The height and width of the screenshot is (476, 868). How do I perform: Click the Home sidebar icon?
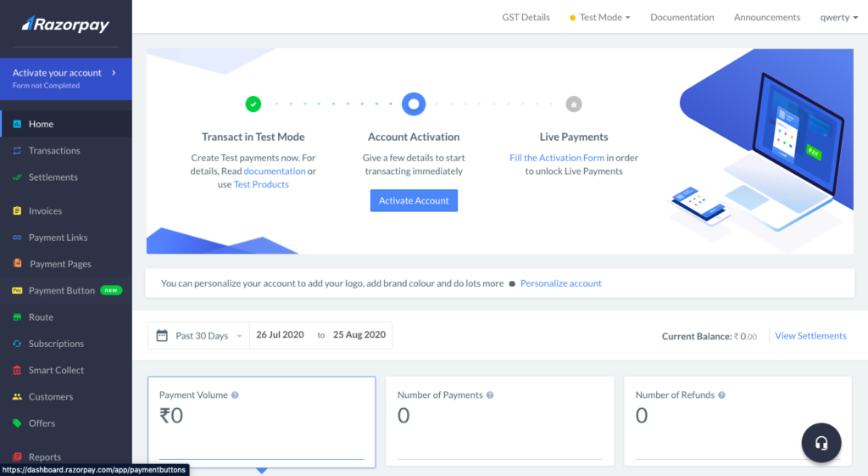click(17, 124)
